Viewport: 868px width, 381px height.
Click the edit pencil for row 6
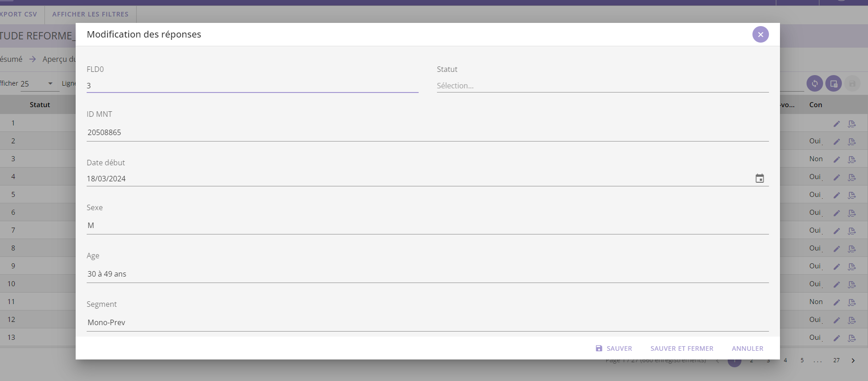point(837,213)
